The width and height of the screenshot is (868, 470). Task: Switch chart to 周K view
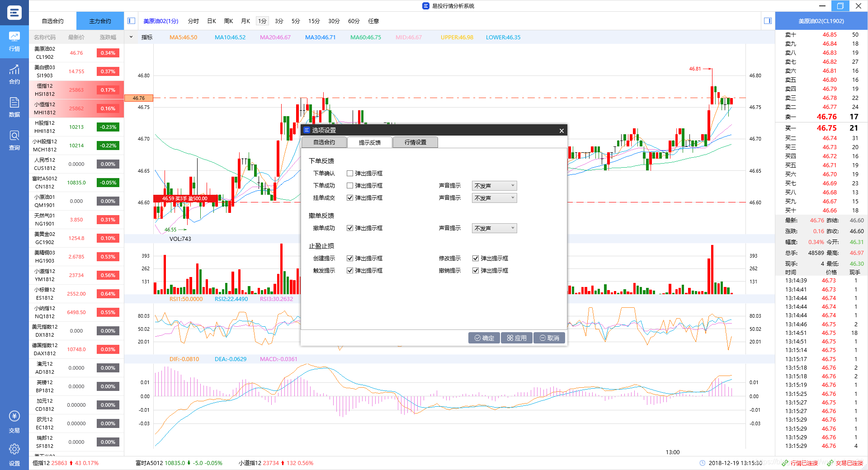click(229, 21)
